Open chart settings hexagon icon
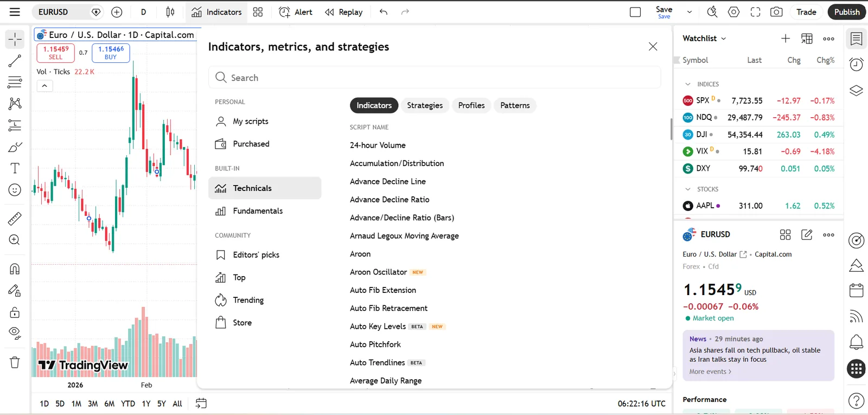The height and width of the screenshot is (415, 868). [734, 12]
